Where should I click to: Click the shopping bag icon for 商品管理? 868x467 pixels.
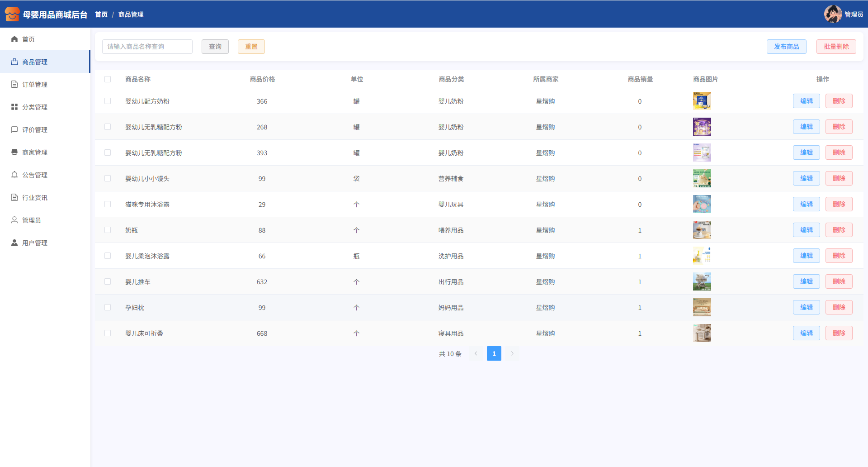[x=14, y=62]
